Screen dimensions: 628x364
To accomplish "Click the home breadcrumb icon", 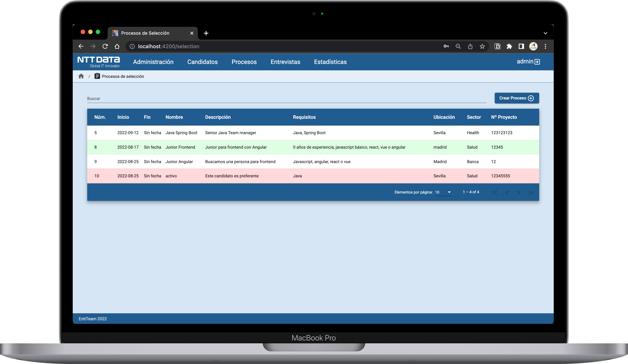I will point(81,76).
